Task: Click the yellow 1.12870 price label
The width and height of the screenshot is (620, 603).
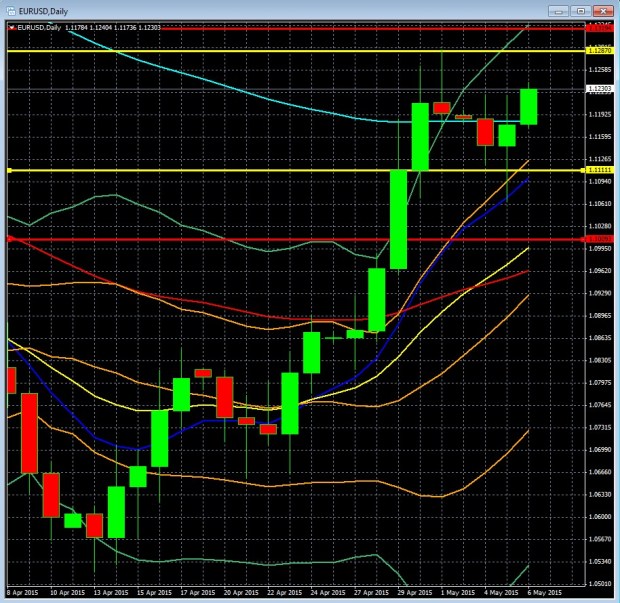Action: pyautogui.click(x=600, y=50)
